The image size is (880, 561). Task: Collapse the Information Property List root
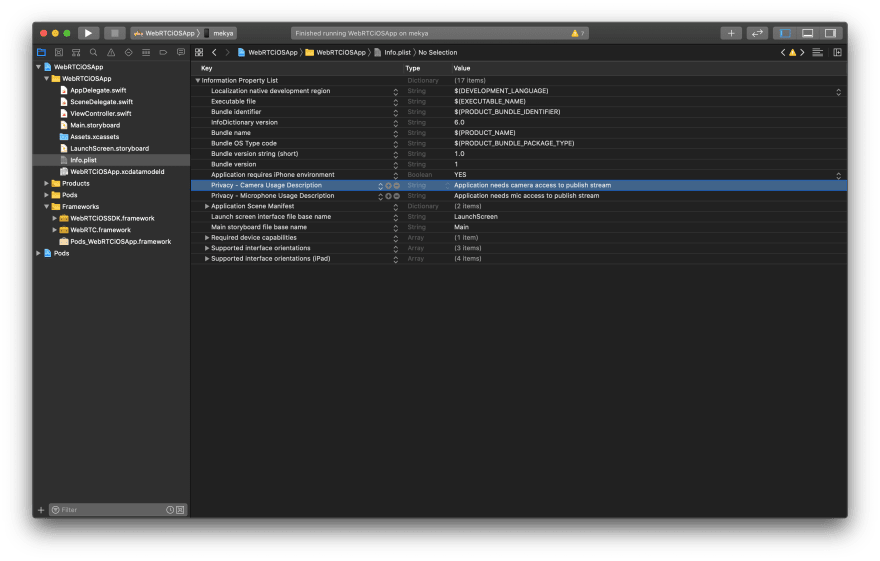coord(198,81)
